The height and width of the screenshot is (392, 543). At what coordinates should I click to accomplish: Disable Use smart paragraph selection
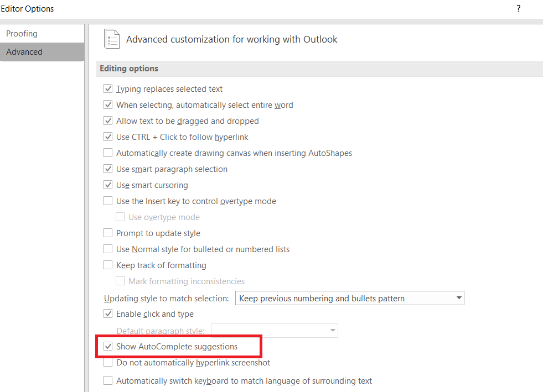pyautogui.click(x=108, y=169)
